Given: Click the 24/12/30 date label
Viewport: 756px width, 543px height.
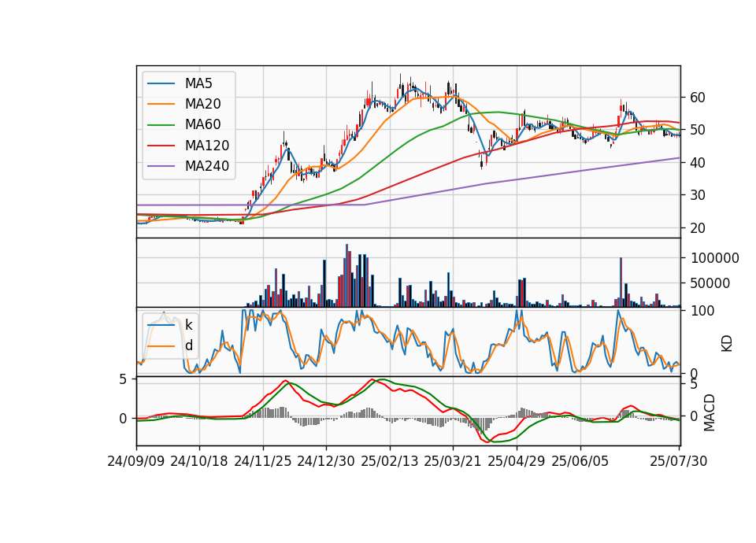Looking at the screenshot, I should pyautogui.click(x=326, y=461).
